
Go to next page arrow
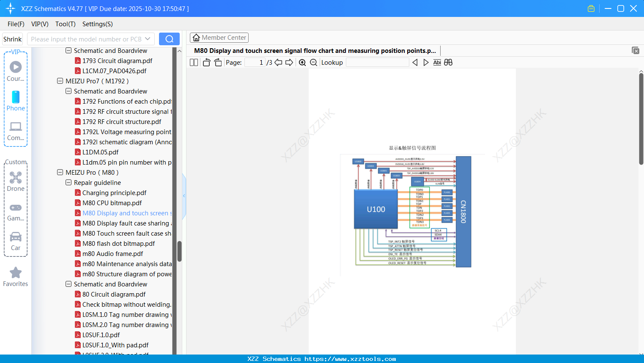289,63
